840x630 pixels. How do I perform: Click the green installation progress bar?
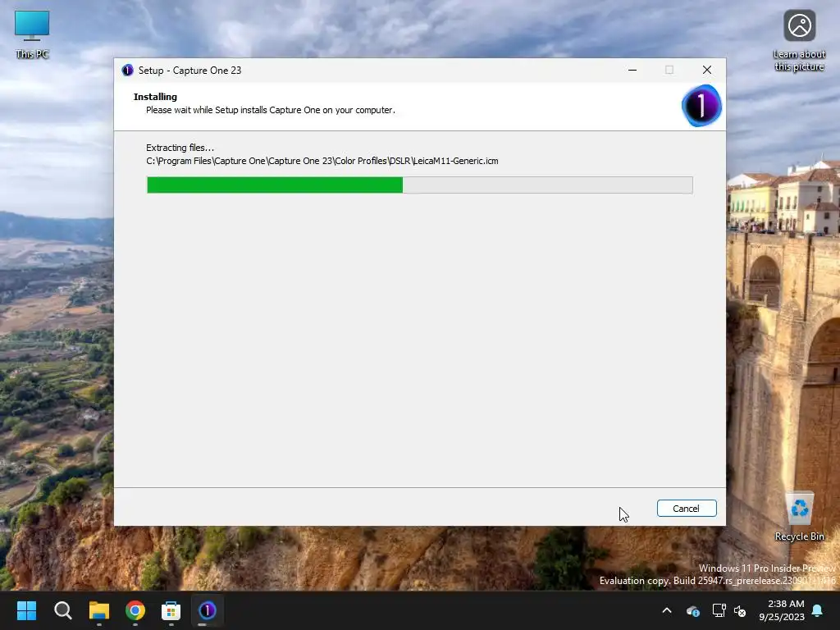pyautogui.click(x=419, y=185)
